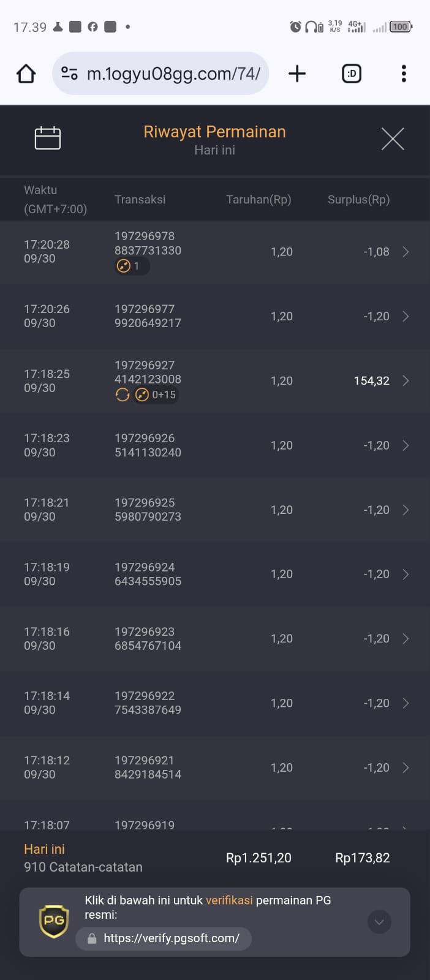Select the transaction 197296977 row
Screen dimensions: 430x980
(215, 316)
